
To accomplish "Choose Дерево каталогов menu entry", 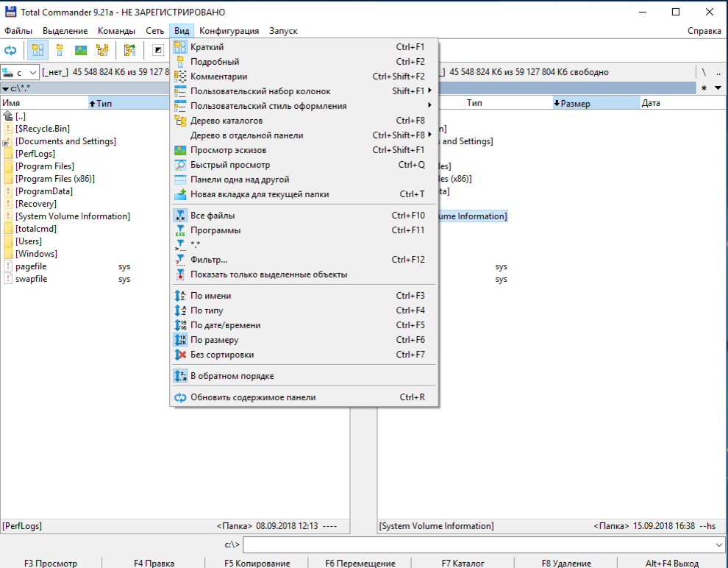I will click(x=304, y=121).
